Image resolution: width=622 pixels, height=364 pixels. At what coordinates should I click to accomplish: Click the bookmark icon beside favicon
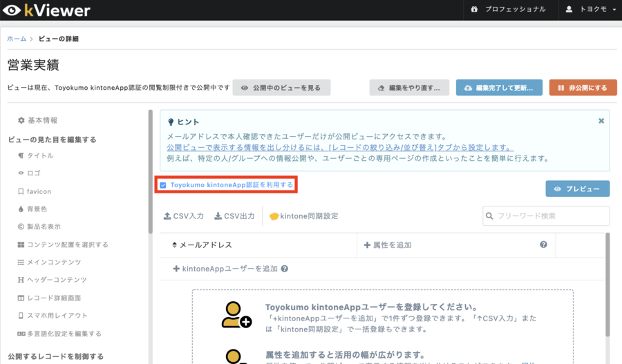[x=21, y=191]
